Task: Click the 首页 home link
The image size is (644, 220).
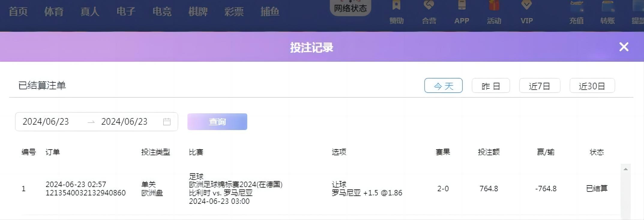Action: tap(18, 12)
